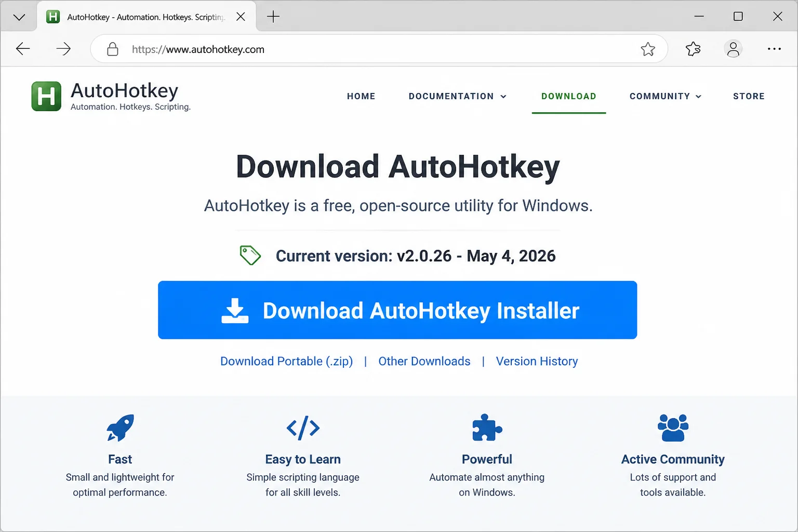Click the tab favicon for AutoHotkey

coord(53,17)
